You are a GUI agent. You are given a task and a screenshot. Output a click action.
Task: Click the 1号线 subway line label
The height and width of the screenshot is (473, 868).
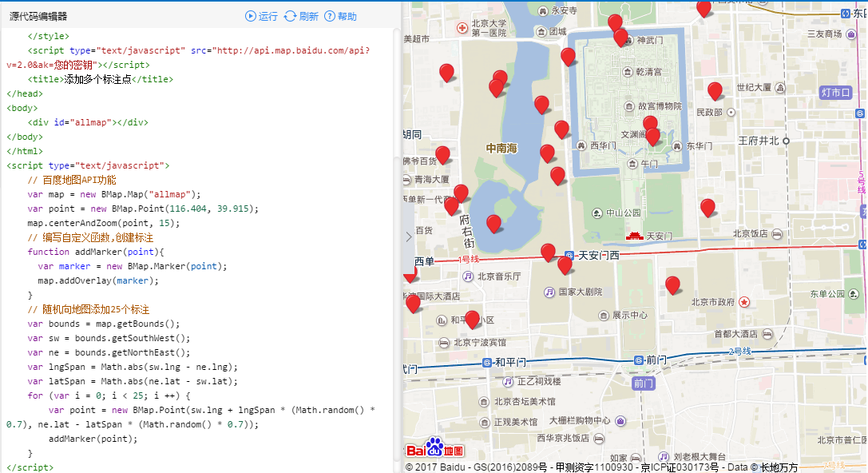(468, 259)
